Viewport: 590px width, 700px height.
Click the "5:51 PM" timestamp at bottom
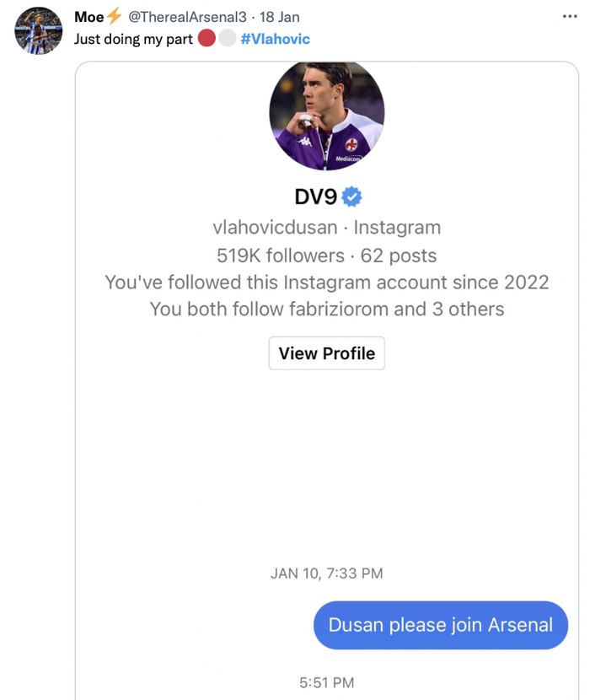pyautogui.click(x=327, y=682)
